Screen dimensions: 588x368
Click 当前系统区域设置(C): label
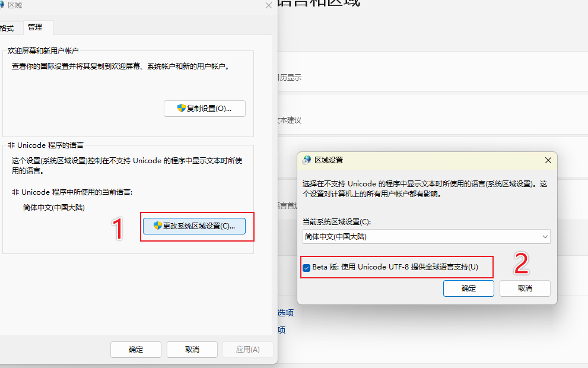pyautogui.click(x=337, y=222)
